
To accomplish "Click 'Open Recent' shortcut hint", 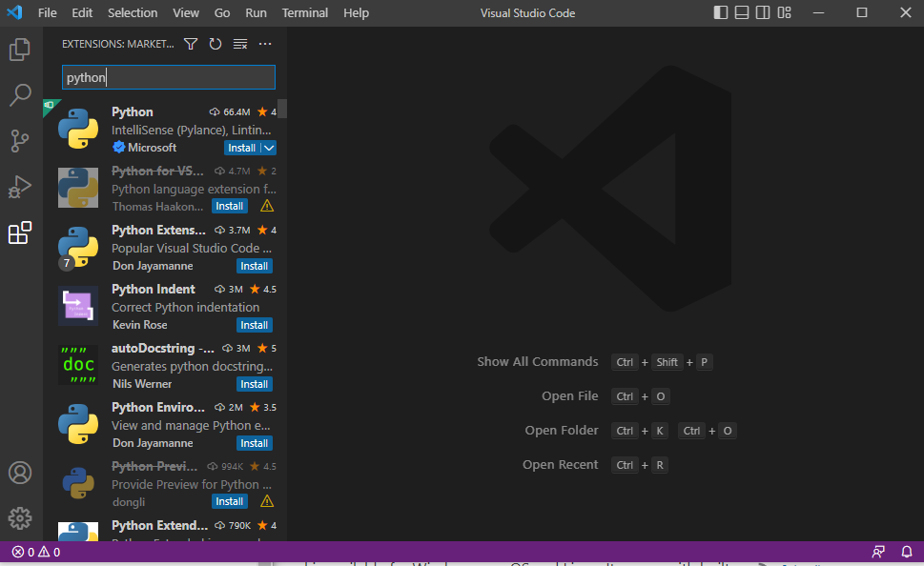I will 561,465.
